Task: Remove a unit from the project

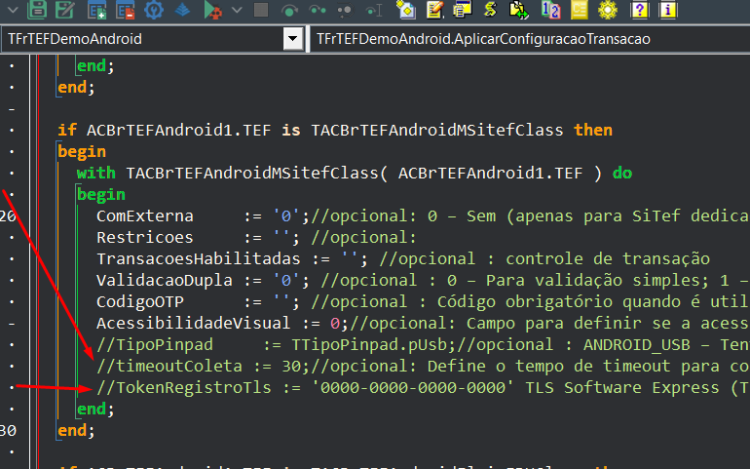Action: [x=125, y=10]
